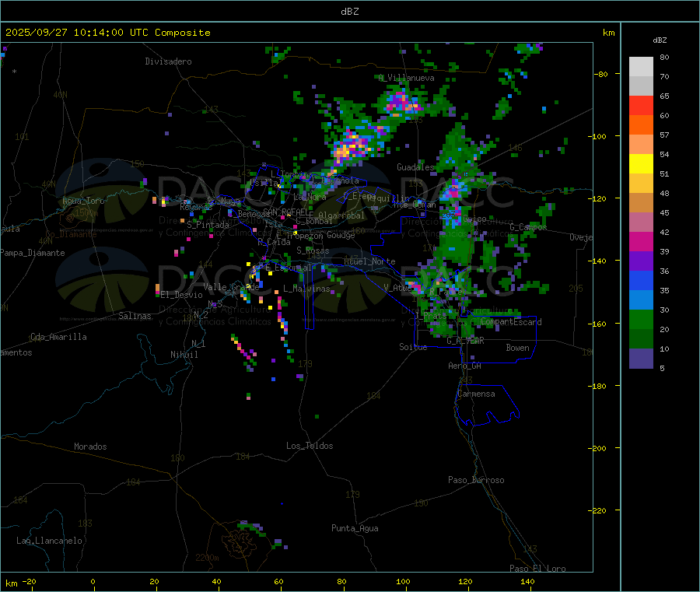Click the Carmensa label
Image resolution: width=700 pixels, height=592 pixels.
[476, 394]
